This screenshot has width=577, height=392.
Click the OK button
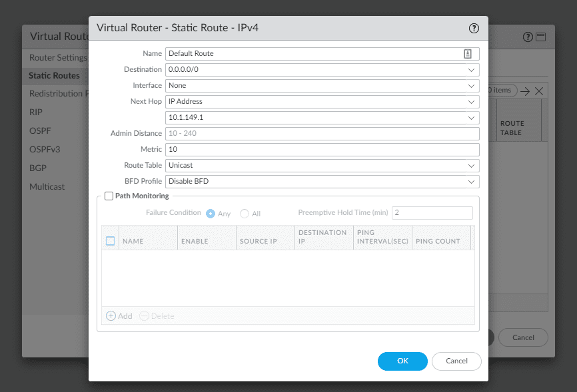pyautogui.click(x=402, y=361)
